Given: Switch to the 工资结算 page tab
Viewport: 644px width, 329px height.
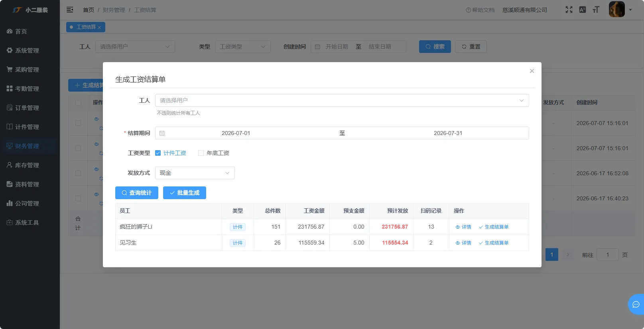Looking at the screenshot, I should pyautogui.click(x=86, y=27).
